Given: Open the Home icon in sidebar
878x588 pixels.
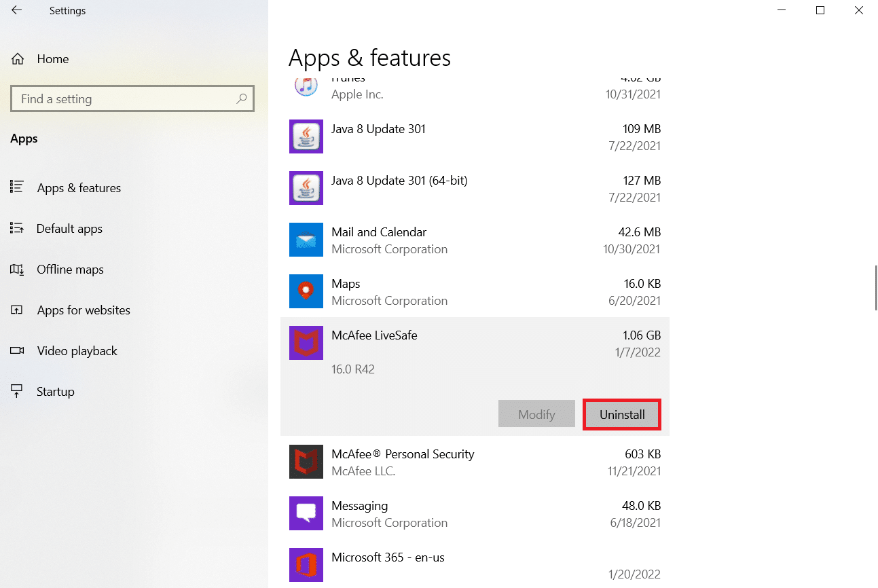Looking at the screenshot, I should (x=18, y=59).
